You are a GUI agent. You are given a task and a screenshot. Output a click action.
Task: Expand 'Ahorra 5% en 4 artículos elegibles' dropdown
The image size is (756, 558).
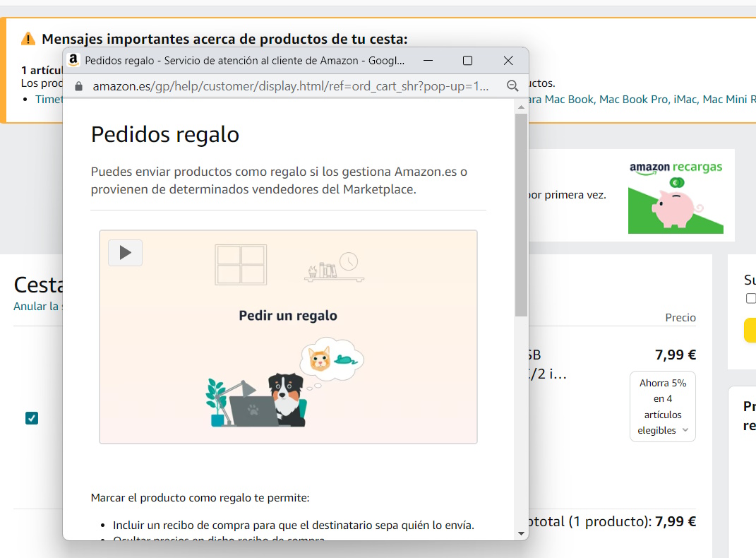[x=662, y=407]
